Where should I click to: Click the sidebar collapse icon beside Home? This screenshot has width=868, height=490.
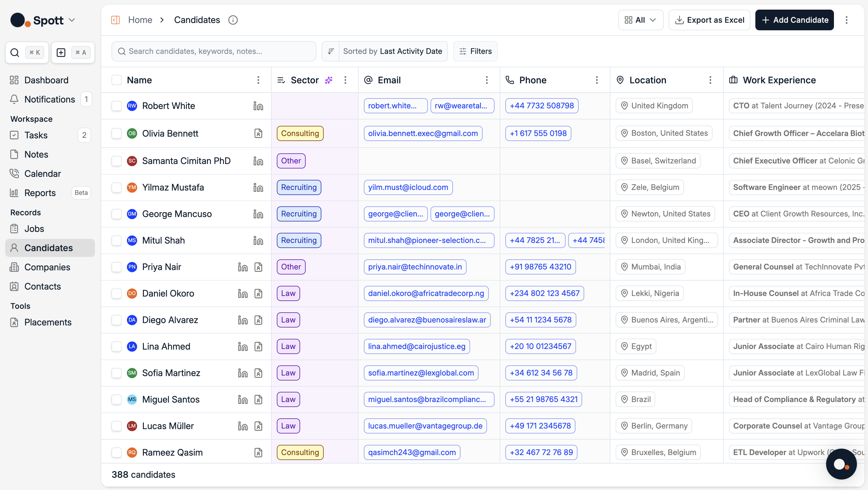[116, 20]
